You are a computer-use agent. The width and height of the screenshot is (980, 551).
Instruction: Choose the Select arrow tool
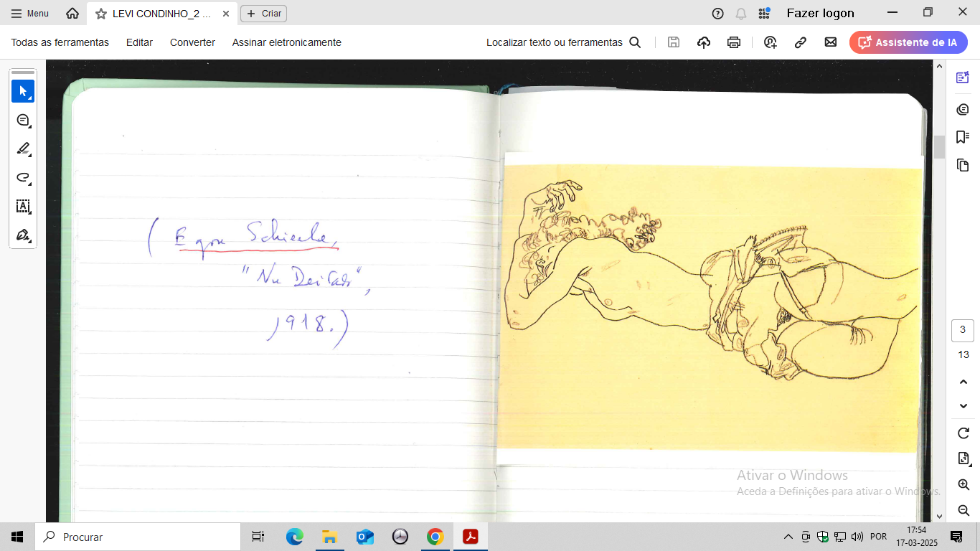coord(23,91)
